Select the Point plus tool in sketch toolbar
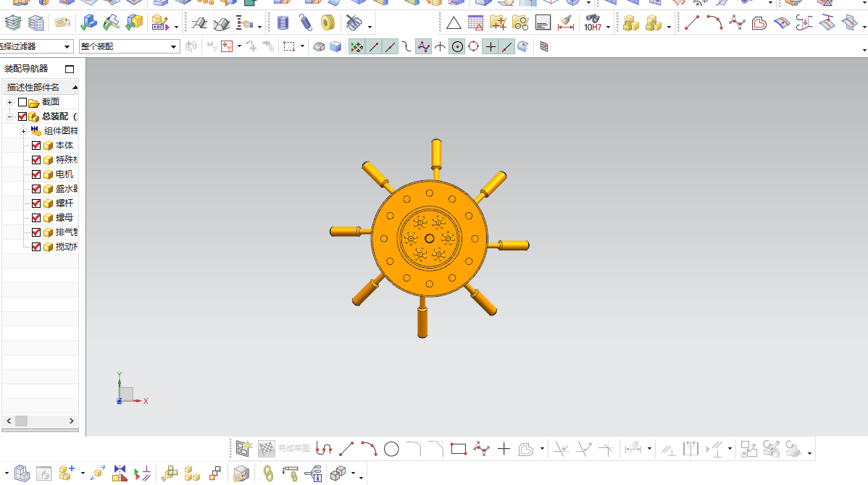 pyautogui.click(x=504, y=449)
